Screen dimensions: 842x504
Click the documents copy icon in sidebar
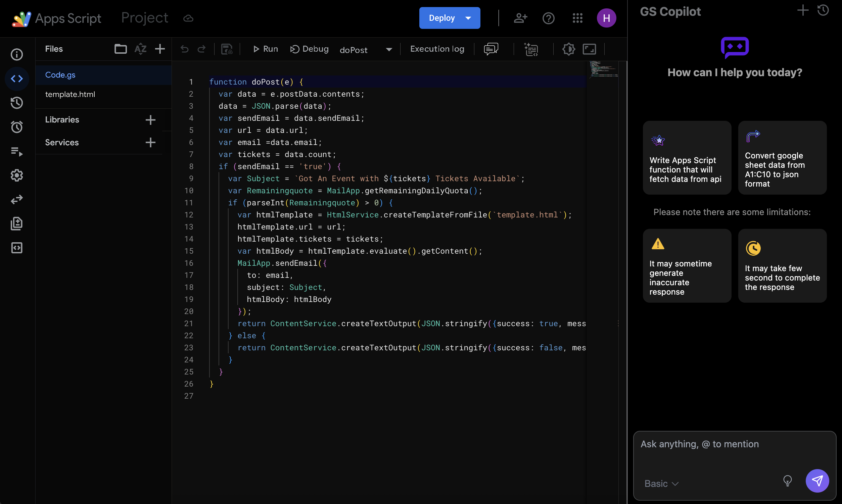click(17, 223)
